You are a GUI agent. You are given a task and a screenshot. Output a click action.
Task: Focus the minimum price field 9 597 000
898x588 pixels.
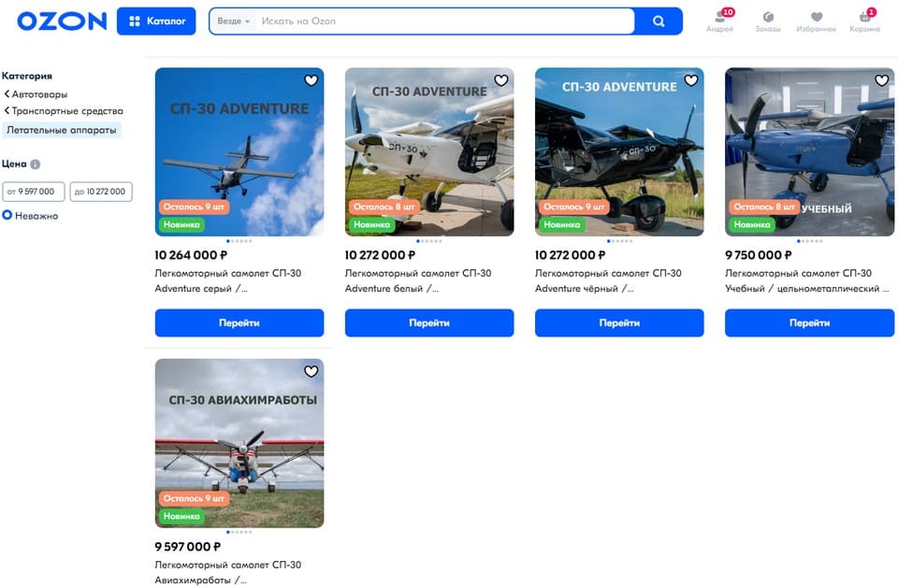click(34, 192)
